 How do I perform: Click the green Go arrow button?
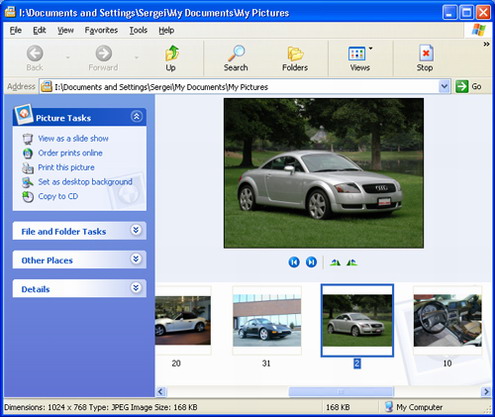pyautogui.click(x=469, y=87)
